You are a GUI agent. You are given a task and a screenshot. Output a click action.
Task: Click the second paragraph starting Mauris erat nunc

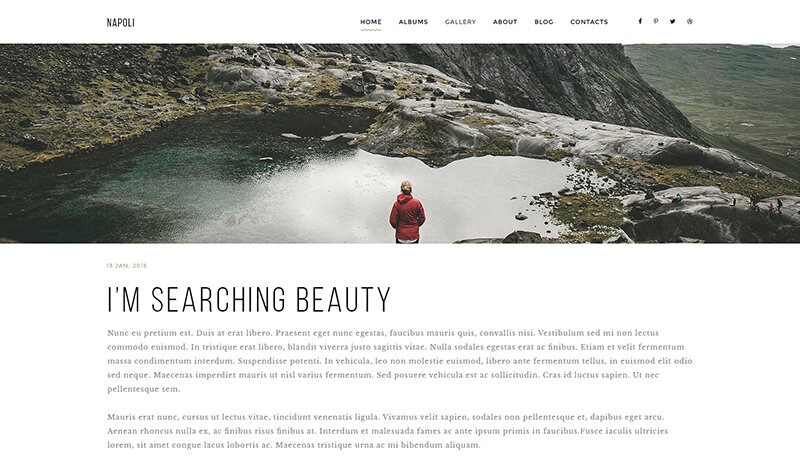click(388, 430)
